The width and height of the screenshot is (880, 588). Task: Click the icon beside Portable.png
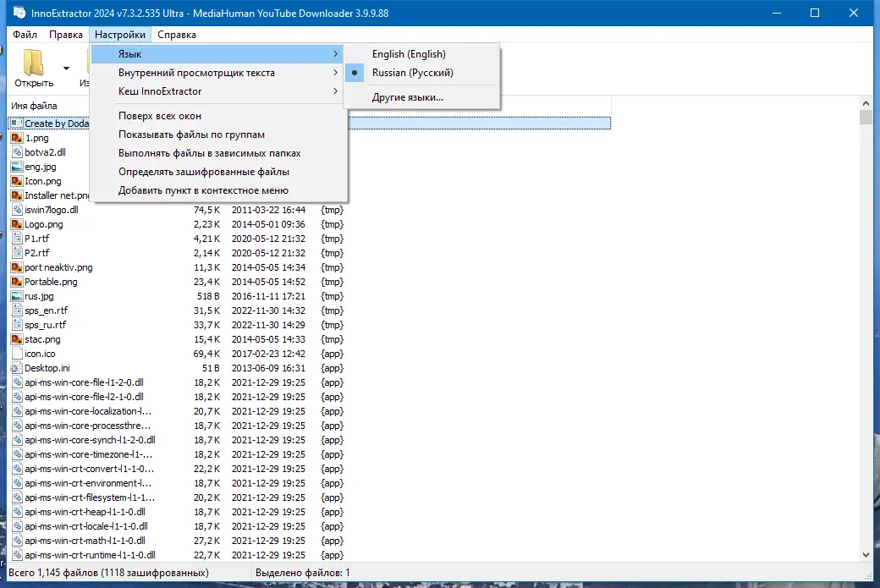click(x=19, y=282)
